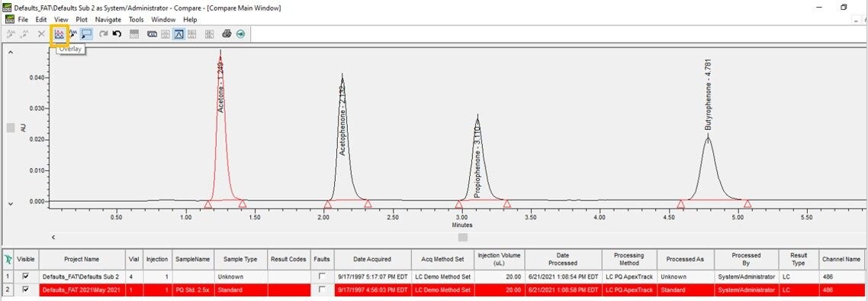Screen dimensions: 868x301
Task: Click the Vial column header
Action: (x=134, y=259)
